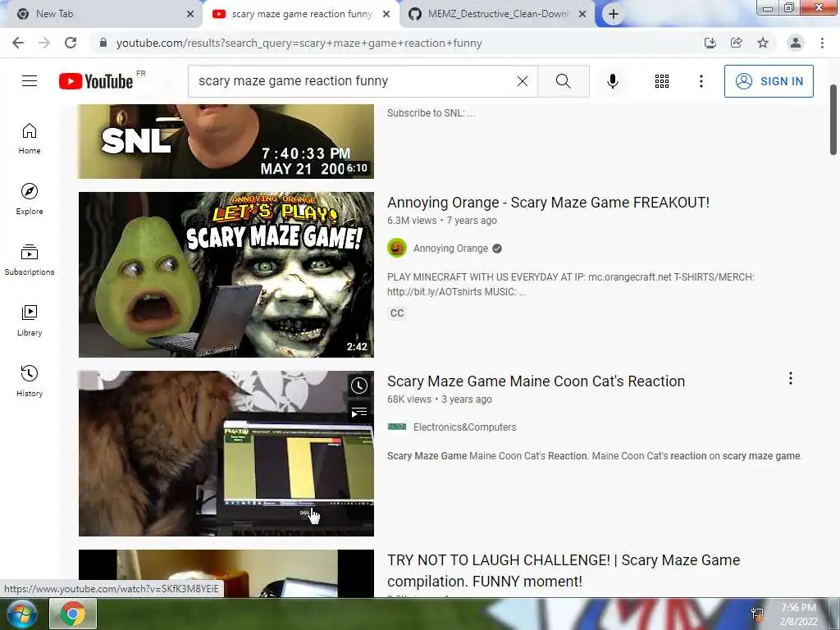Clear the search box with X icon

point(523,81)
